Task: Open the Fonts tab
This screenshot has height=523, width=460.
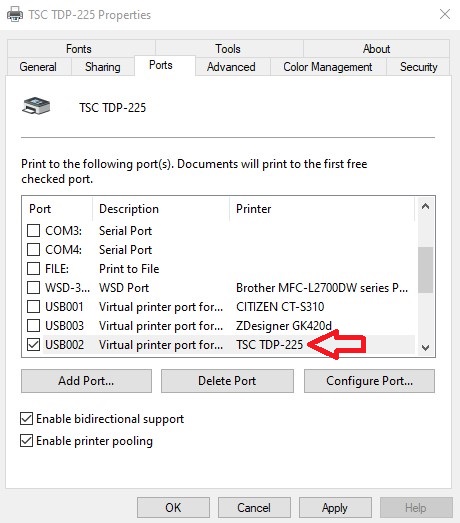Action: pos(79,49)
